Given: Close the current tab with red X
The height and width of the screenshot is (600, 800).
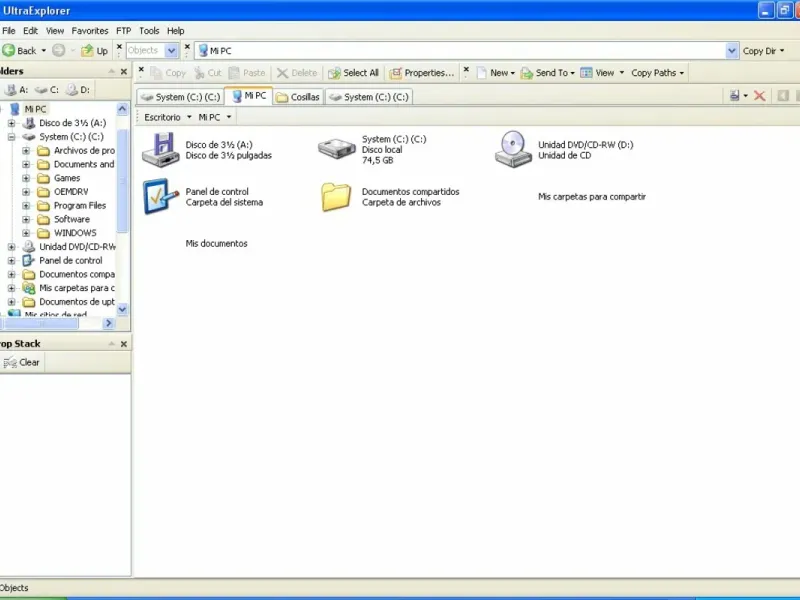Looking at the screenshot, I should (x=759, y=96).
